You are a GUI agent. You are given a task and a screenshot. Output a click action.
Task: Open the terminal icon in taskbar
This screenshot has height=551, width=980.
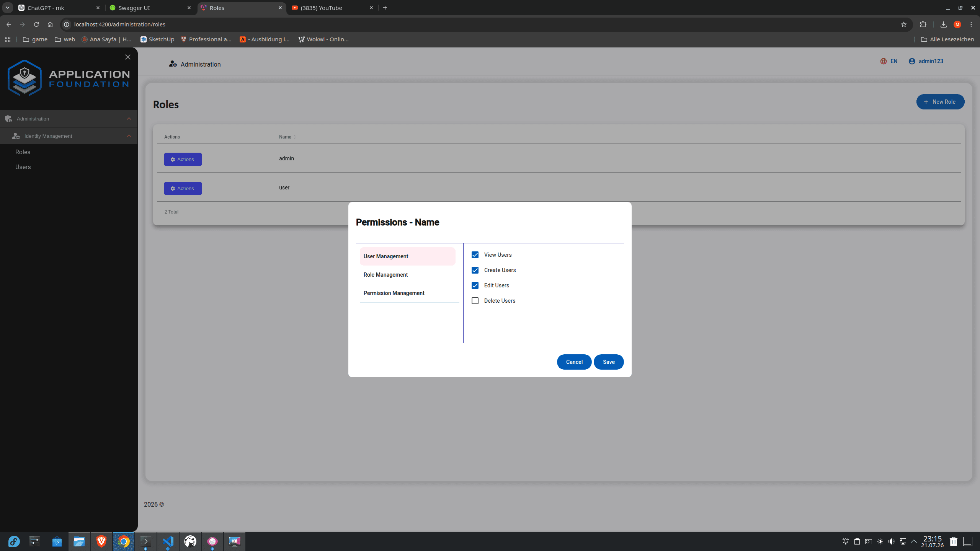[146, 541]
